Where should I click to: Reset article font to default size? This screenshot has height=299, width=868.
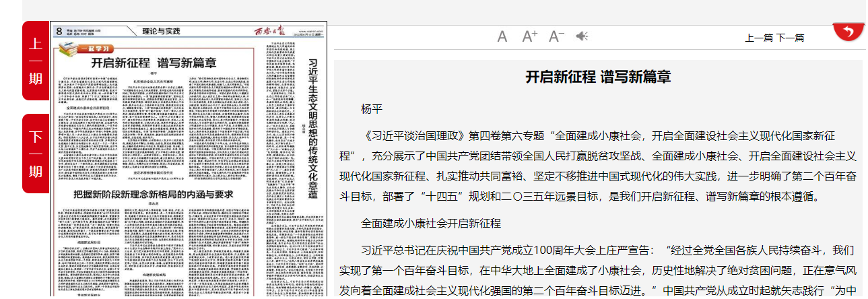point(502,36)
